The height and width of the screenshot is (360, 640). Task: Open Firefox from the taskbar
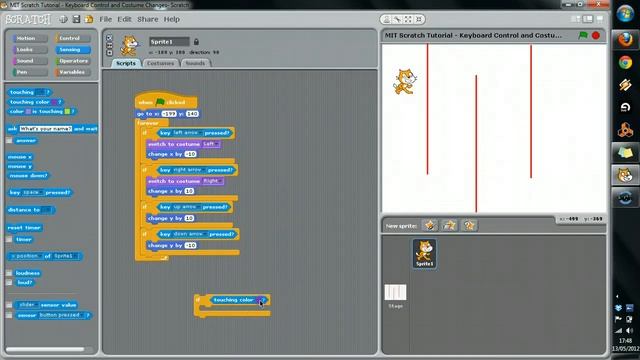625,40
